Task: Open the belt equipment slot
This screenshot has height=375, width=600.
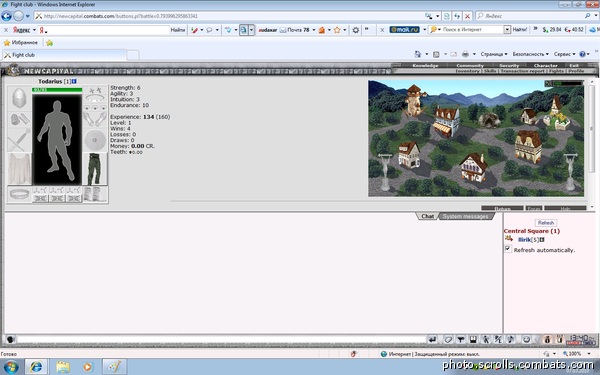Action: tap(19, 194)
